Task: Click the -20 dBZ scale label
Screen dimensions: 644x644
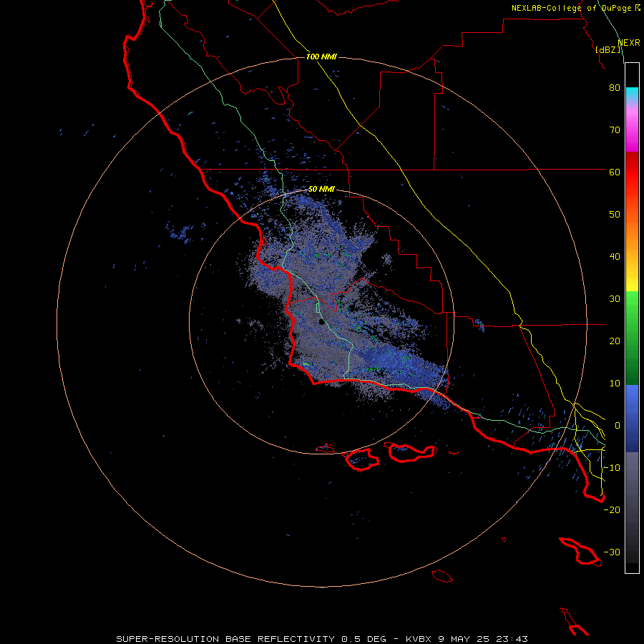Action: (612, 510)
